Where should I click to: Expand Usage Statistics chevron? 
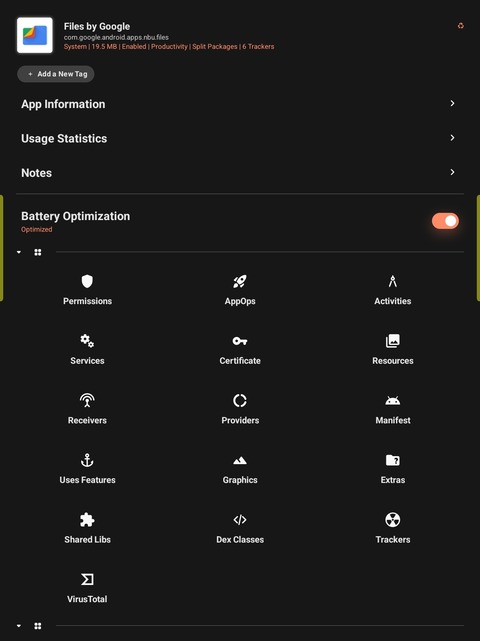pyautogui.click(x=452, y=138)
